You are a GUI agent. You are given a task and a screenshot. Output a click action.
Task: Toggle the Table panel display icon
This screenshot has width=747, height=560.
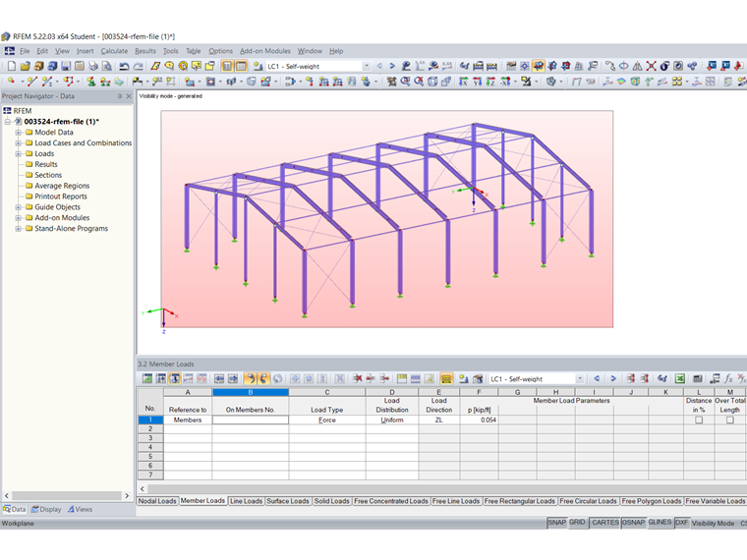241,66
